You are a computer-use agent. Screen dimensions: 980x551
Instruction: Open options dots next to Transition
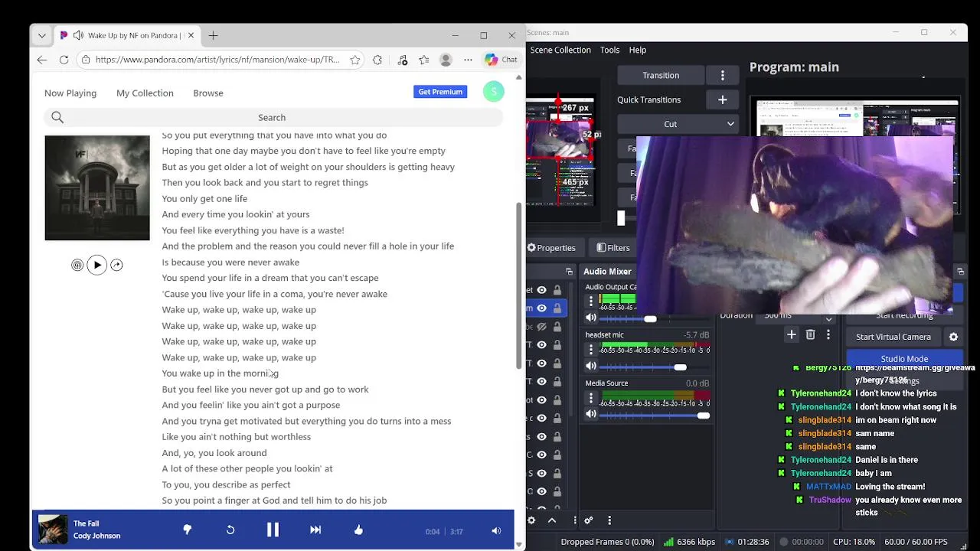pyautogui.click(x=723, y=75)
